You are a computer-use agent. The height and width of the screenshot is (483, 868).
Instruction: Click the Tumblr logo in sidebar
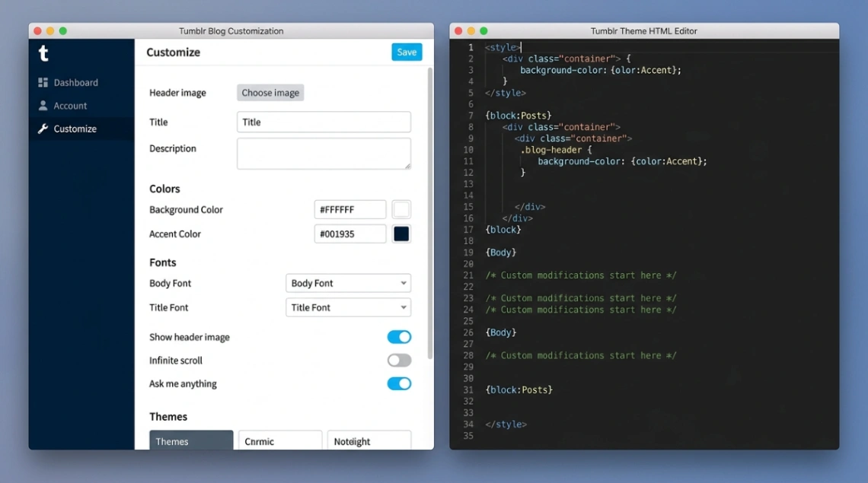[43, 53]
